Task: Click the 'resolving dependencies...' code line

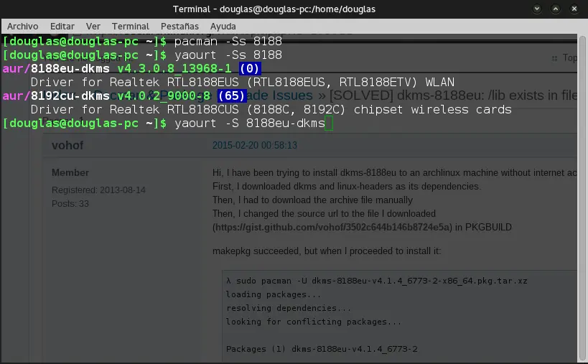Action: [x=289, y=308]
